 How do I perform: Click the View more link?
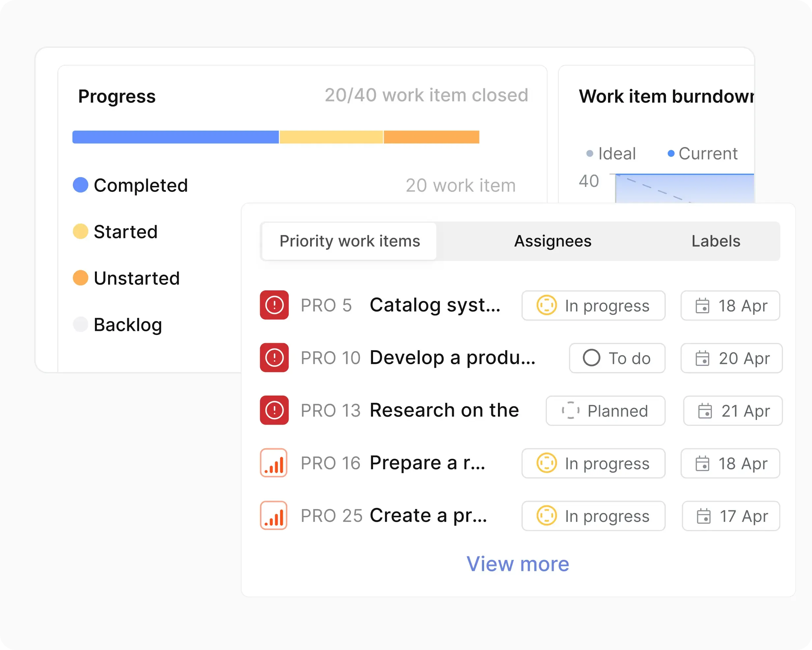pos(517,564)
